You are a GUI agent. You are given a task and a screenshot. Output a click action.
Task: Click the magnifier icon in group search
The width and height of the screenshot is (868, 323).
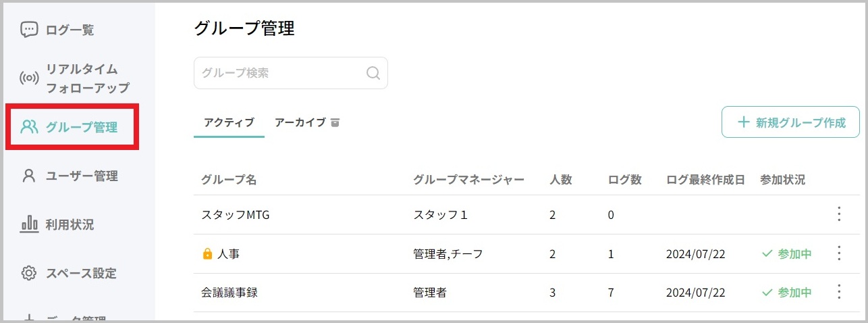click(373, 73)
